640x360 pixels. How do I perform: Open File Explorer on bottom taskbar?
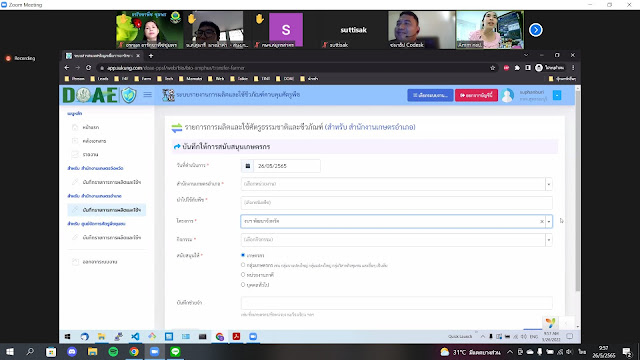[x=93, y=352]
